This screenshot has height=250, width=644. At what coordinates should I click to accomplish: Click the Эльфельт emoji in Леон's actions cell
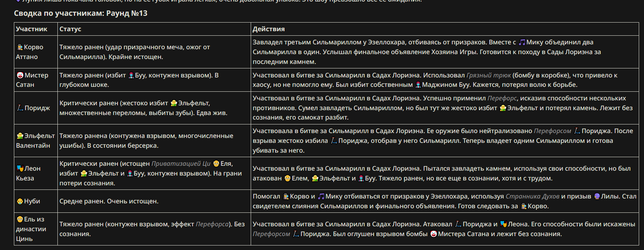pyautogui.click(x=315, y=178)
